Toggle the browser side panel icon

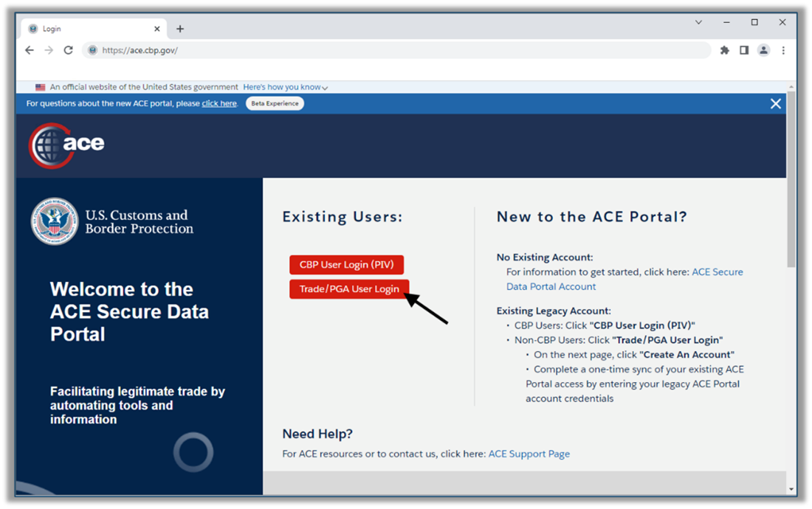[744, 50]
